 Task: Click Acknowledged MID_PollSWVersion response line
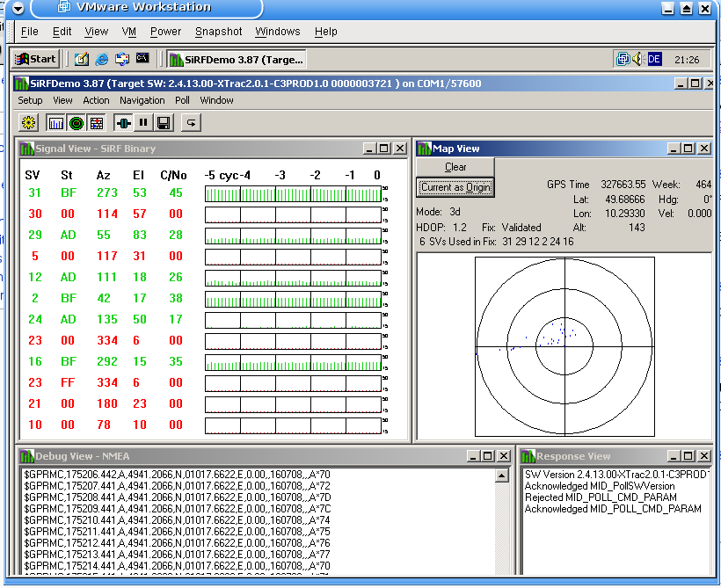tap(600, 486)
